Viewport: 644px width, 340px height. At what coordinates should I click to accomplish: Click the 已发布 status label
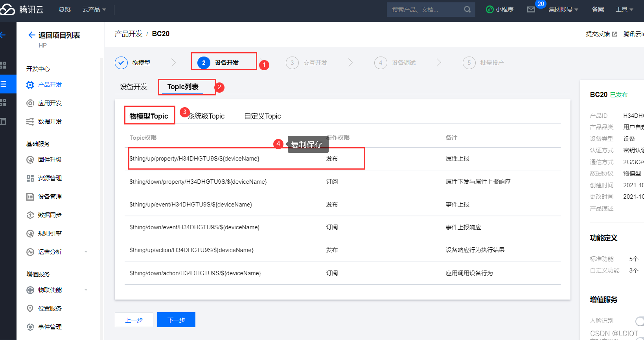tap(619, 95)
